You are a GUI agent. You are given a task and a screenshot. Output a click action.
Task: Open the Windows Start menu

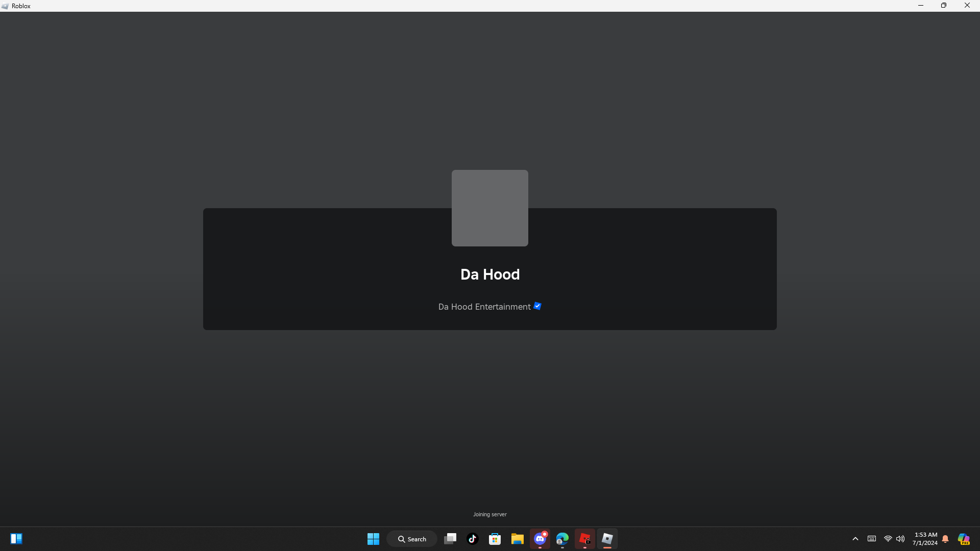(374, 539)
